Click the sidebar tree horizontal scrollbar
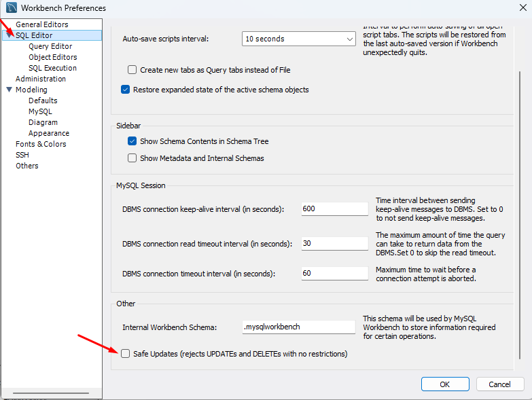The image size is (532, 400). [x=51, y=393]
